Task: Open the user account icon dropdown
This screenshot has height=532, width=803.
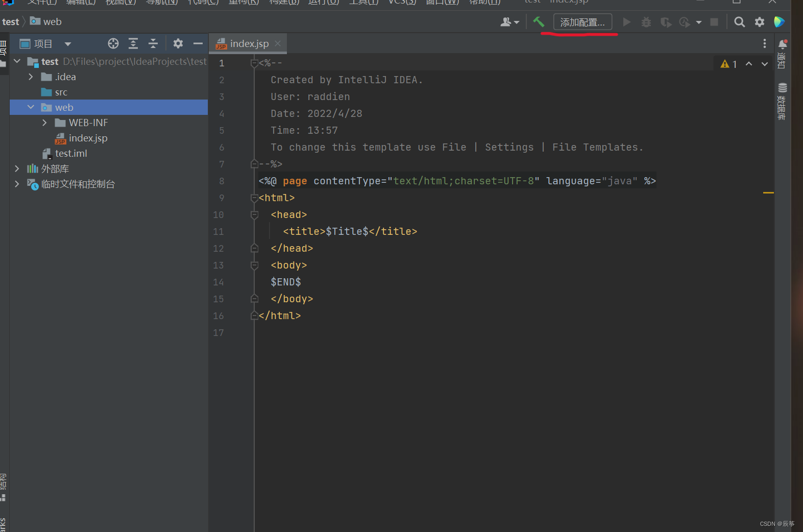Action: (x=509, y=22)
